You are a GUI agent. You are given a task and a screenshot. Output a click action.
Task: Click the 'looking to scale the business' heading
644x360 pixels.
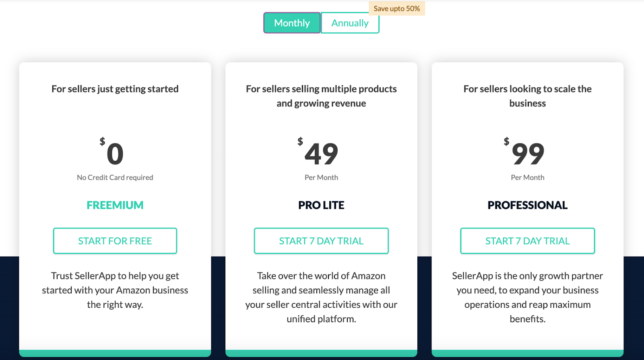(x=527, y=96)
